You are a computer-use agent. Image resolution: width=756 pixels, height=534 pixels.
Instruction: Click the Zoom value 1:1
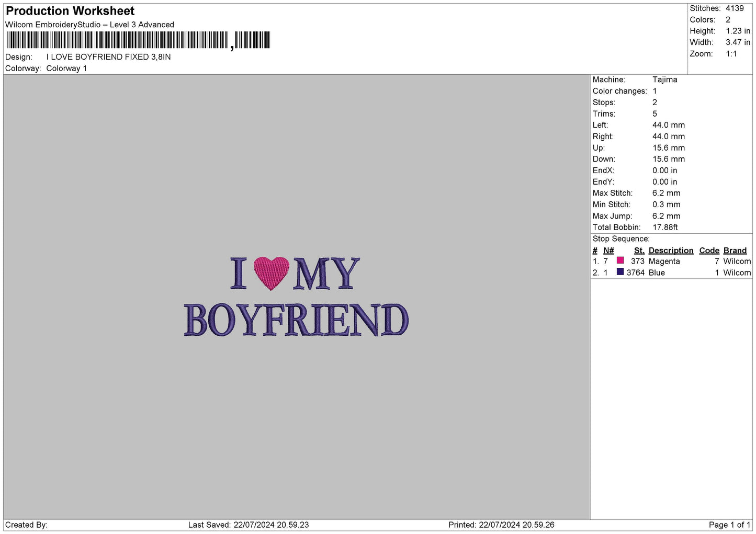(x=731, y=54)
